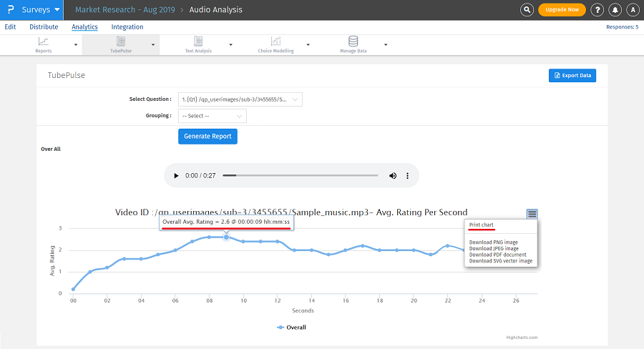This screenshot has height=349, width=644.
Task: Play the Sample_music audio clip
Action: point(176,176)
